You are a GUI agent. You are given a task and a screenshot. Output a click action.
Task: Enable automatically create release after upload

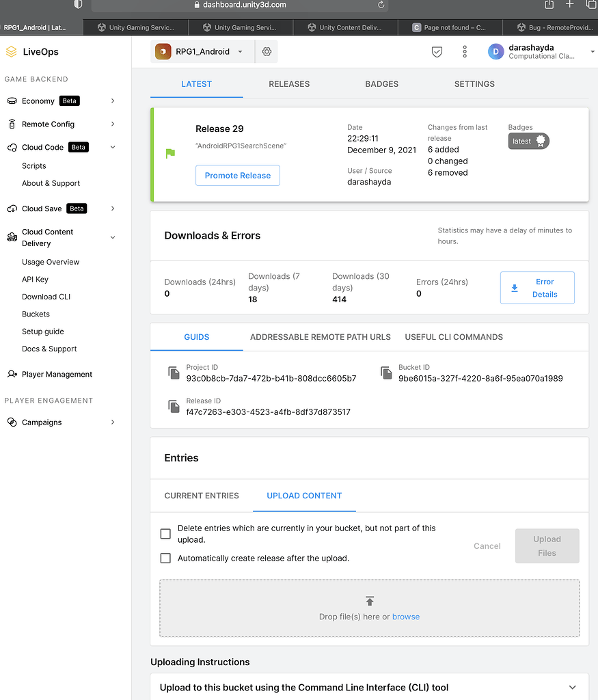[x=165, y=558]
